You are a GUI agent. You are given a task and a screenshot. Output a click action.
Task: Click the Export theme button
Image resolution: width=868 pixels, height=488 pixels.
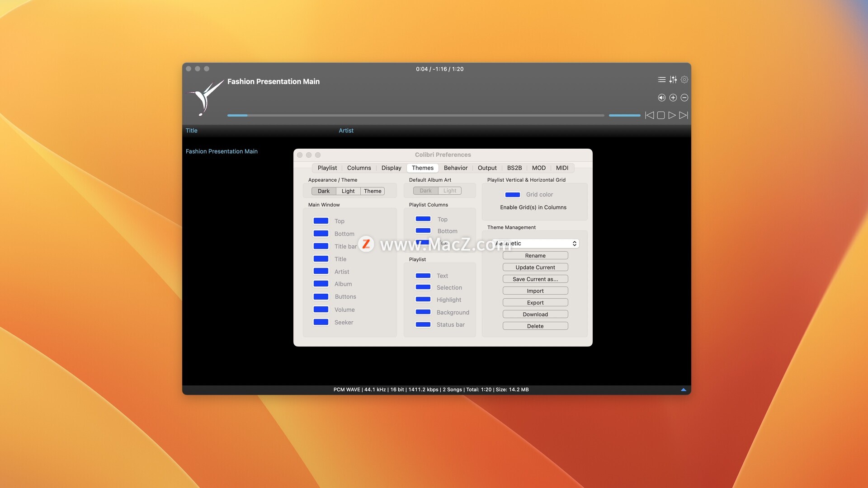[535, 303]
